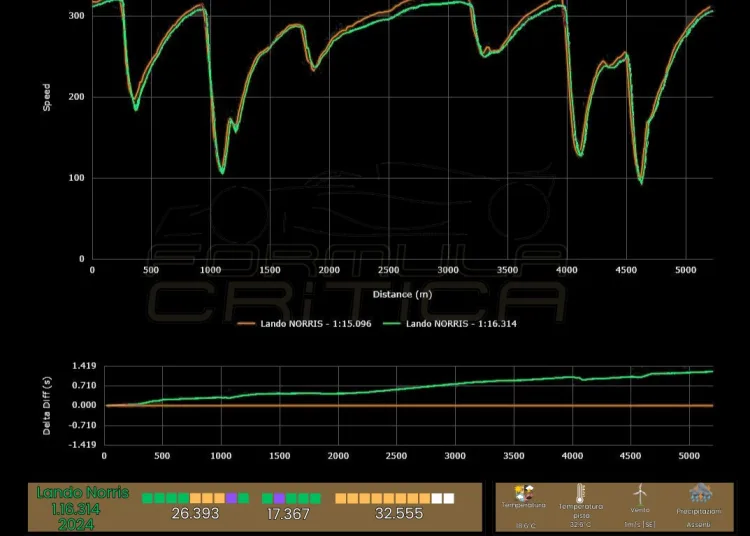Click the Speed axis label
The image size is (750, 536).
[x=47, y=97]
